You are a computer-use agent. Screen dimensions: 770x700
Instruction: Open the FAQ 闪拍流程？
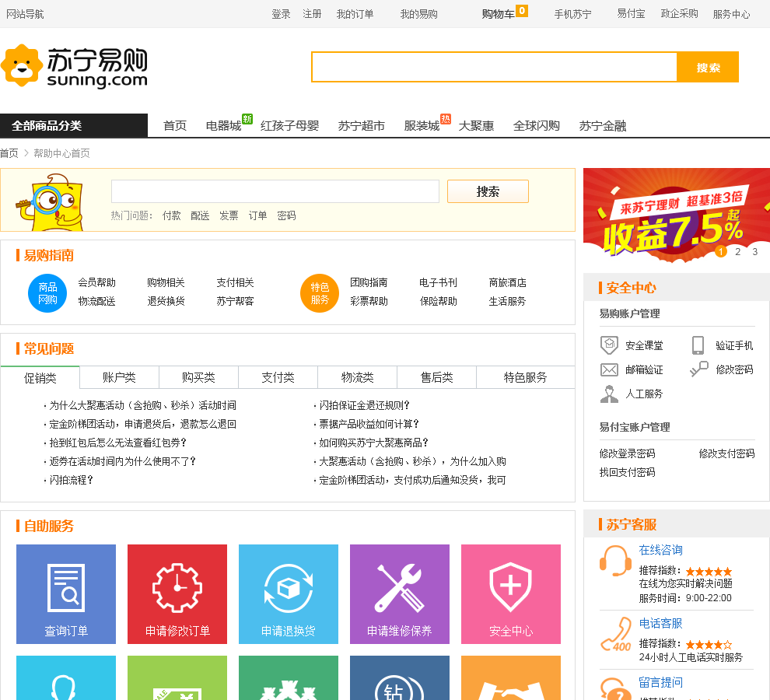click(72, 480)
